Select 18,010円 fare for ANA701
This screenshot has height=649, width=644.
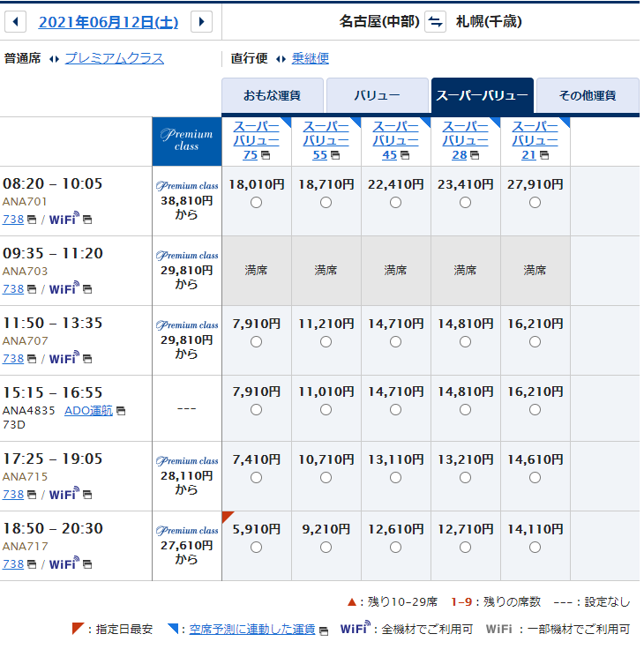257,203
